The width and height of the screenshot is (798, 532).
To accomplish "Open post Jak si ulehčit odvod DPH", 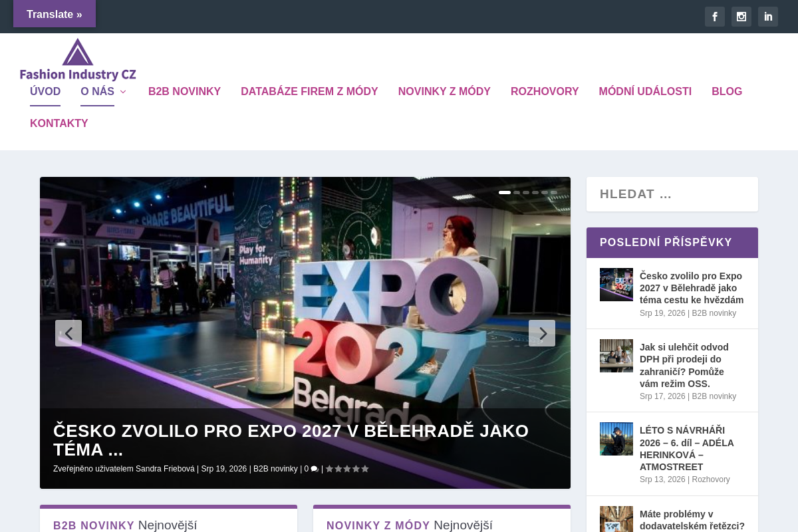I will [685, 365].
